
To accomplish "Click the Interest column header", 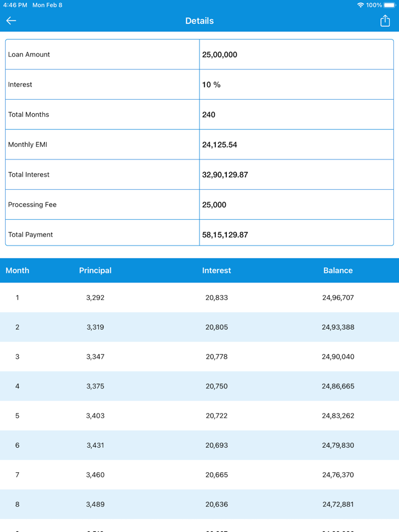I will (217, 270).
